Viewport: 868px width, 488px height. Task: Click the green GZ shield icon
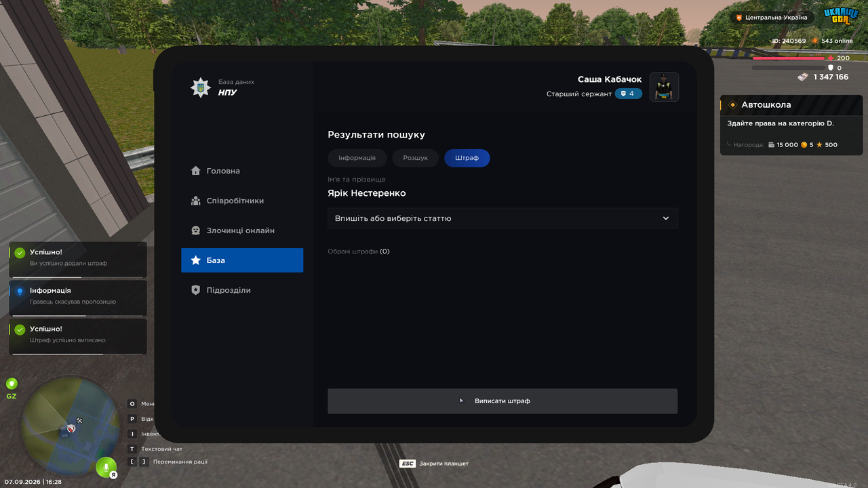12,384
